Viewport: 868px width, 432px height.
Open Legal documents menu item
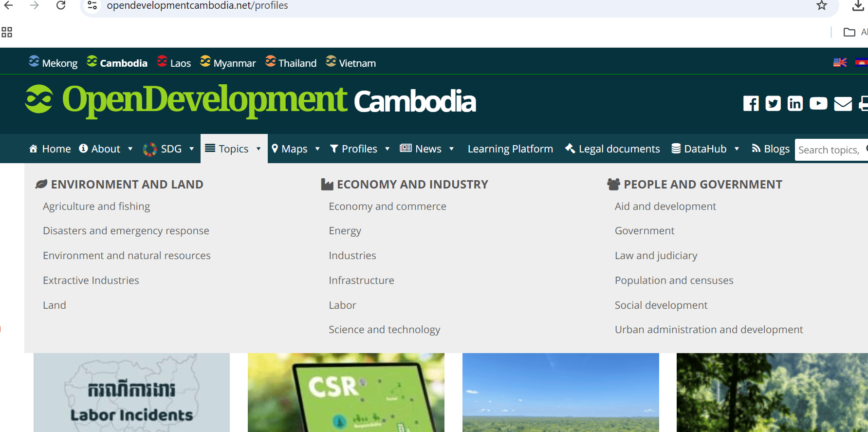(x=612, y=149)
